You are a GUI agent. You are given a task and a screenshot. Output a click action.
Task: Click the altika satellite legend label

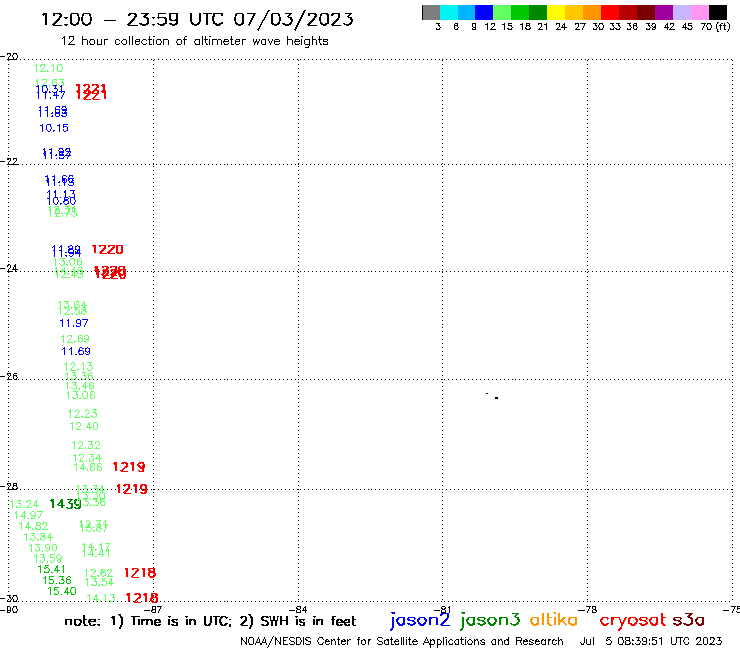[x=553, y=620]
